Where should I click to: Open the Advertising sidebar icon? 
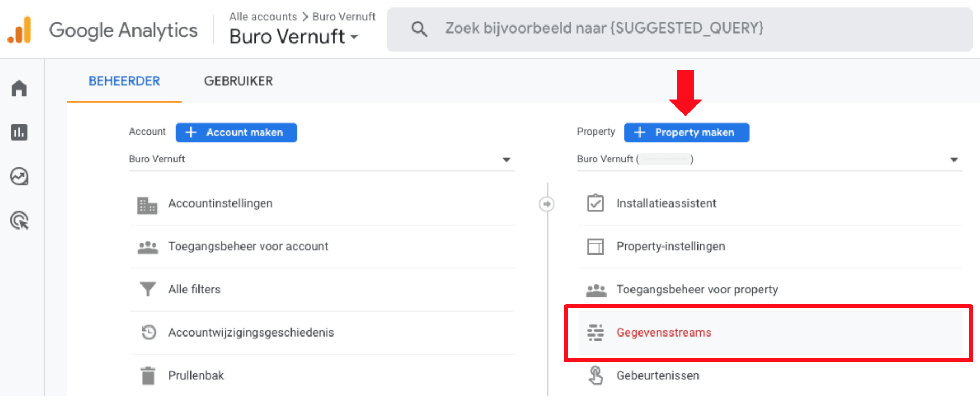click(19, 220)
